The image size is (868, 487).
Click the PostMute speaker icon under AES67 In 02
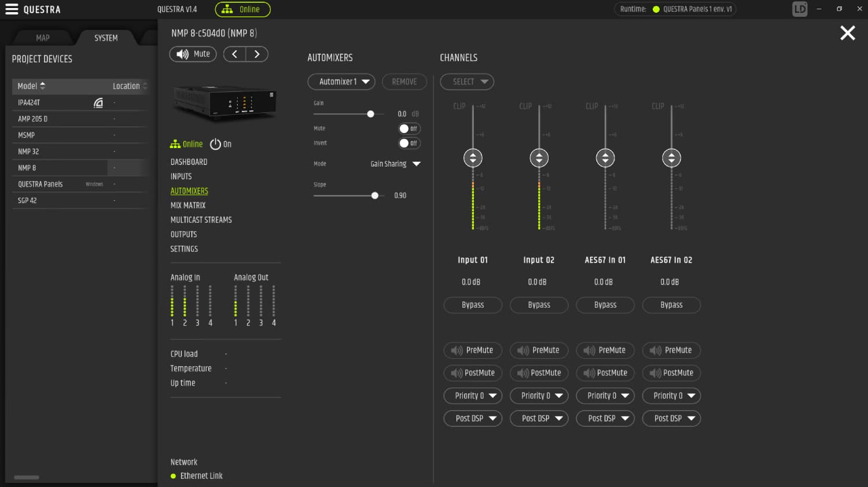(x=655, y=372)
